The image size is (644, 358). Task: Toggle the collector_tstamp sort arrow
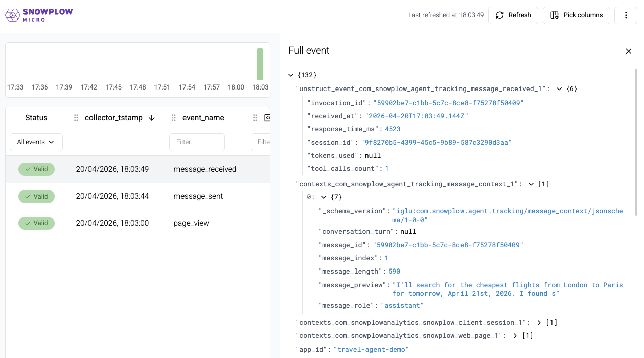(151, 118)
